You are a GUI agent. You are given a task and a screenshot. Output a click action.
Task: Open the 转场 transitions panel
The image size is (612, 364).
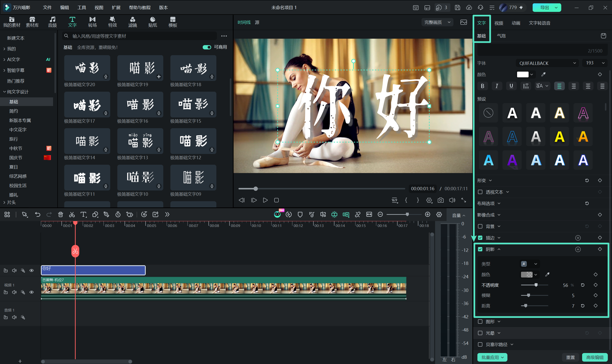click(x=92, y=22)
